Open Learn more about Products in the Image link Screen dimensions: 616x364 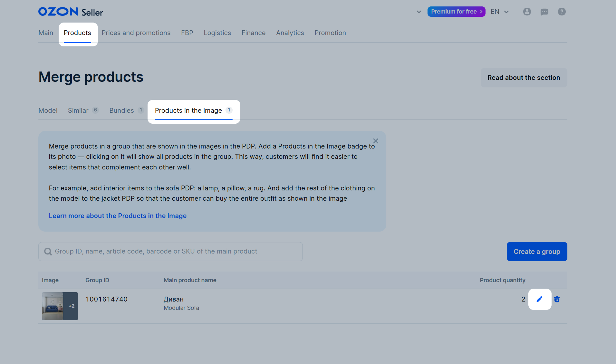tap(118, 216)
